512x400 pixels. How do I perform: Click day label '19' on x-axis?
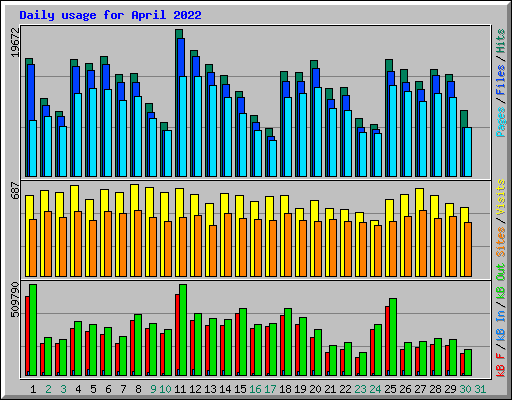point(300,389)
